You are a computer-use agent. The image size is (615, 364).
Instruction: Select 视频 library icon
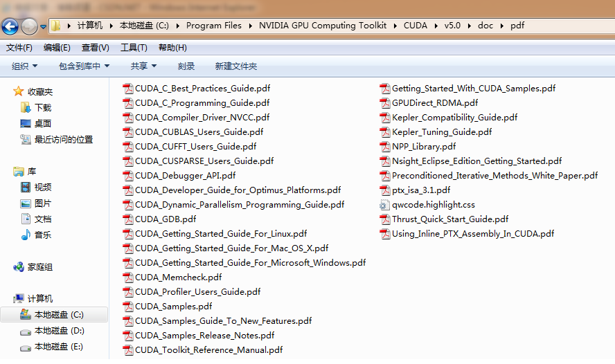pos(26,188)
